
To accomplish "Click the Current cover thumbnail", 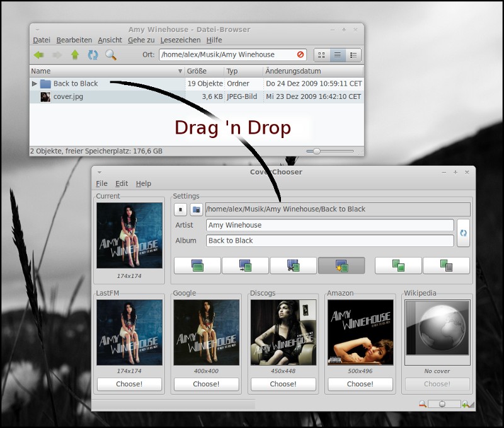I will [130, 235].
